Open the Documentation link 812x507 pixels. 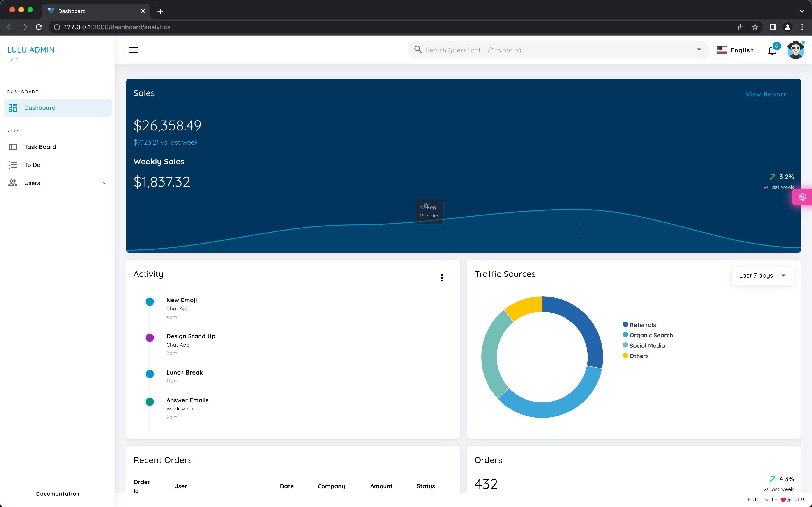(58, 493)
